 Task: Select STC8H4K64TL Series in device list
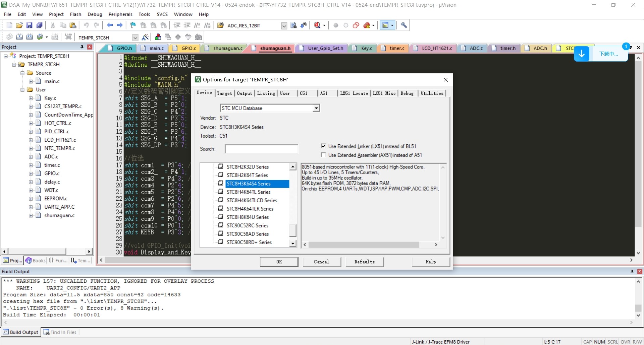pos(248,192)
